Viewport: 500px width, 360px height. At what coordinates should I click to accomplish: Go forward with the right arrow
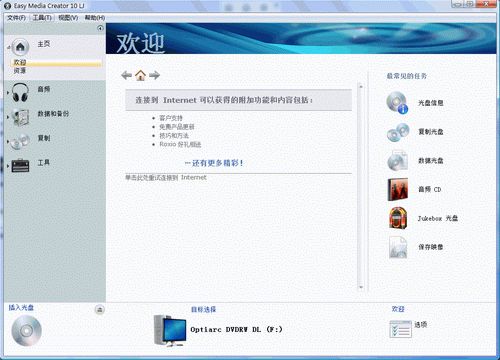point(154,75)
